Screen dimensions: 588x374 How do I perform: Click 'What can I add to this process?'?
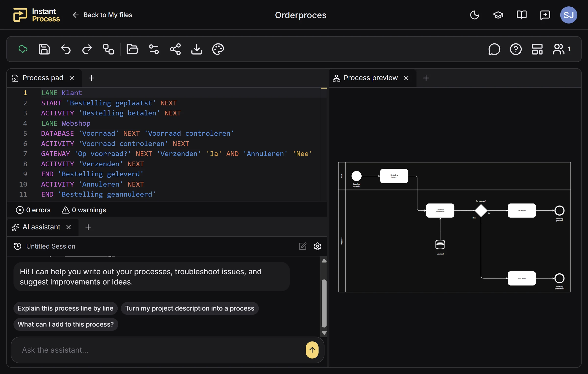click(66, 324)
